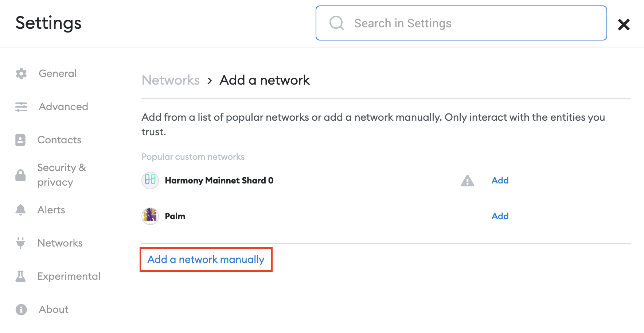Click the About info icon
The image size is (644, 333).
pos(21,310)
